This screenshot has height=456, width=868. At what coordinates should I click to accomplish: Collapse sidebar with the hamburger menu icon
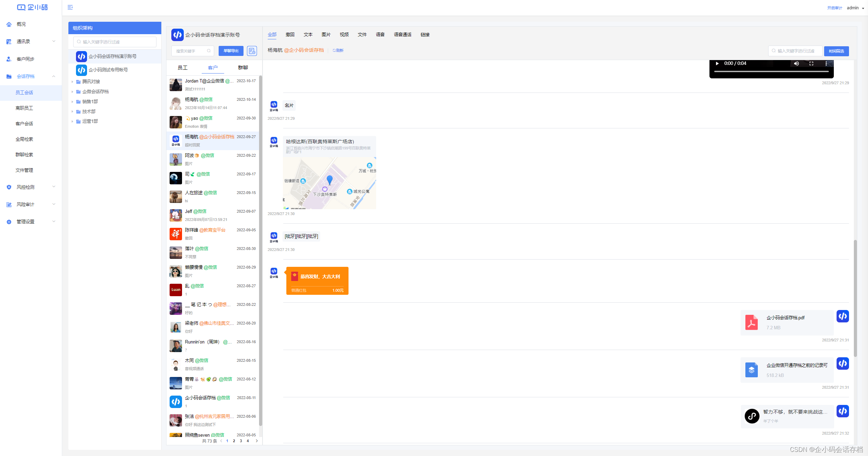point(70,7)
